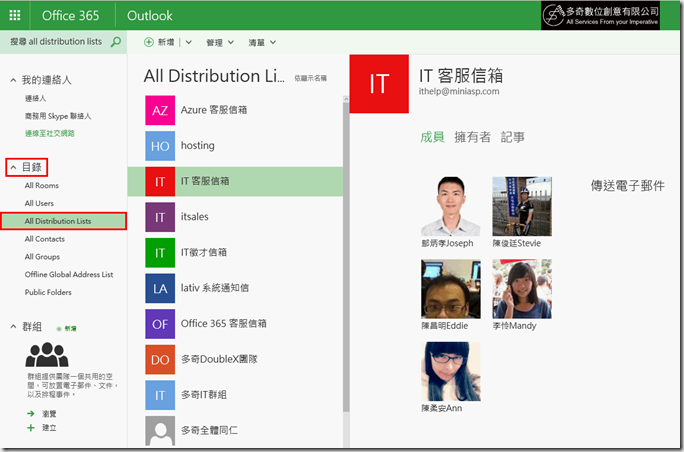Viewport: 684px width, 452px height.
Task: Click the green 瀏覽 arrow icon under 群組
Action: click(x=31, y=412)
